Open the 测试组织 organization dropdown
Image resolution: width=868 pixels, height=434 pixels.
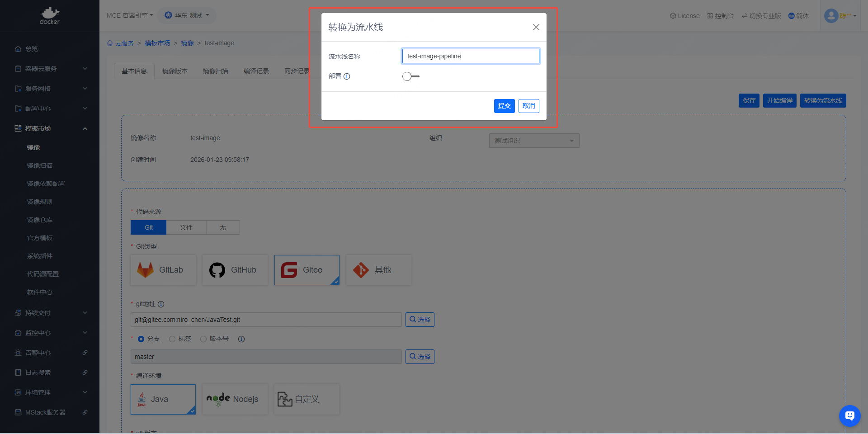pyautogui.click(x=534, y=141)
